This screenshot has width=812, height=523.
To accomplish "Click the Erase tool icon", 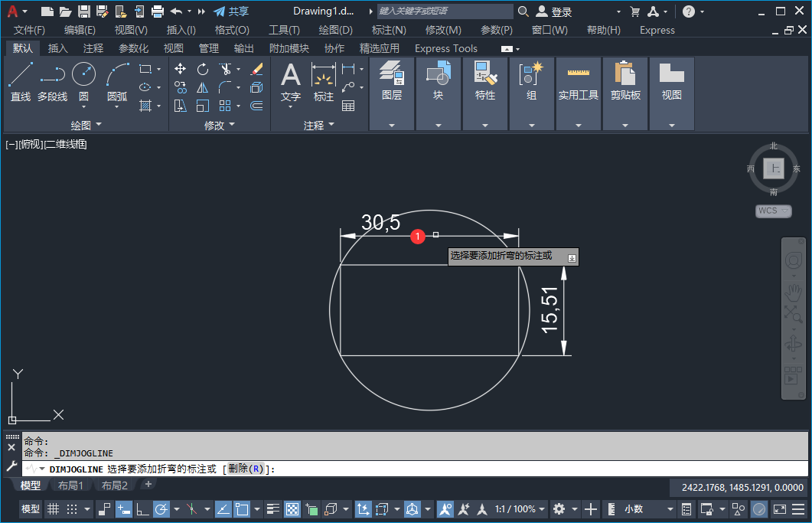I will (x=256, y=69).
